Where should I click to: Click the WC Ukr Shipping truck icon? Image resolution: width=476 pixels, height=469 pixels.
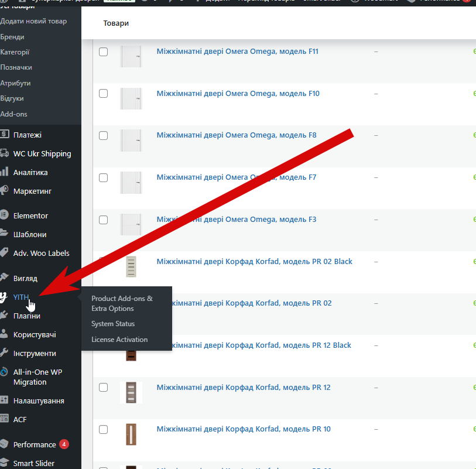click(x=4, y=153)
